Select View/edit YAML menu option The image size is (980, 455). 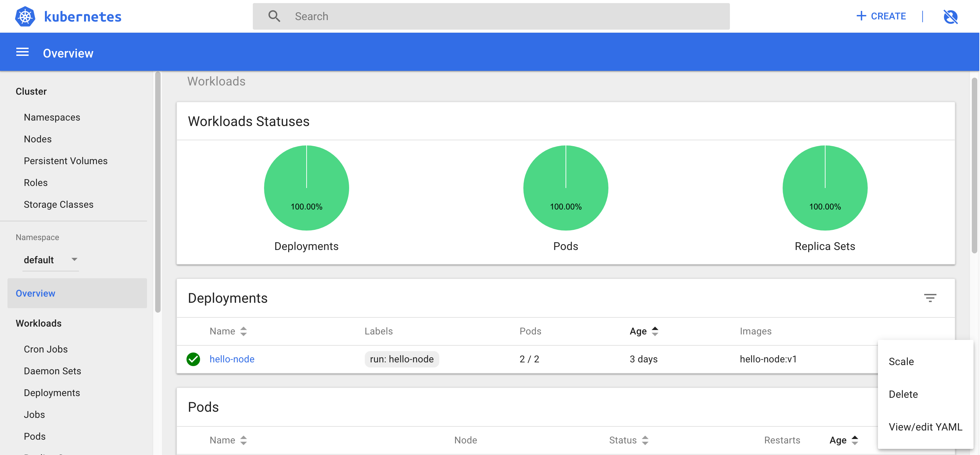pyautogui.click(x=925, y=427)
